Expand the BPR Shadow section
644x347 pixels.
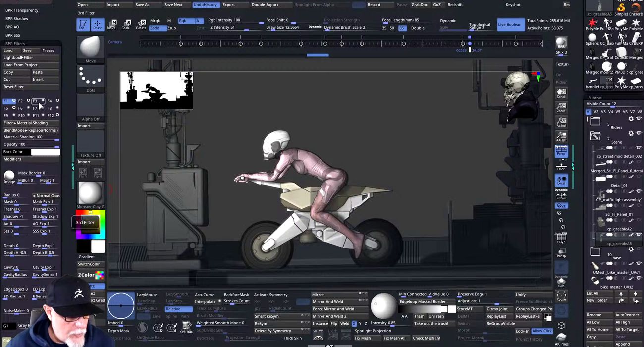(17, 19)
